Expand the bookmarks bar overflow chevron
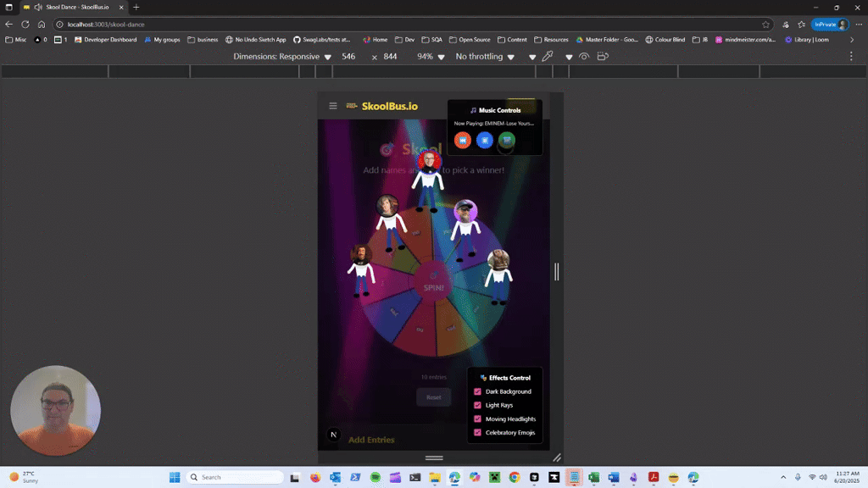This screenshot has height=488, width=868. click(x=852, y=40)
